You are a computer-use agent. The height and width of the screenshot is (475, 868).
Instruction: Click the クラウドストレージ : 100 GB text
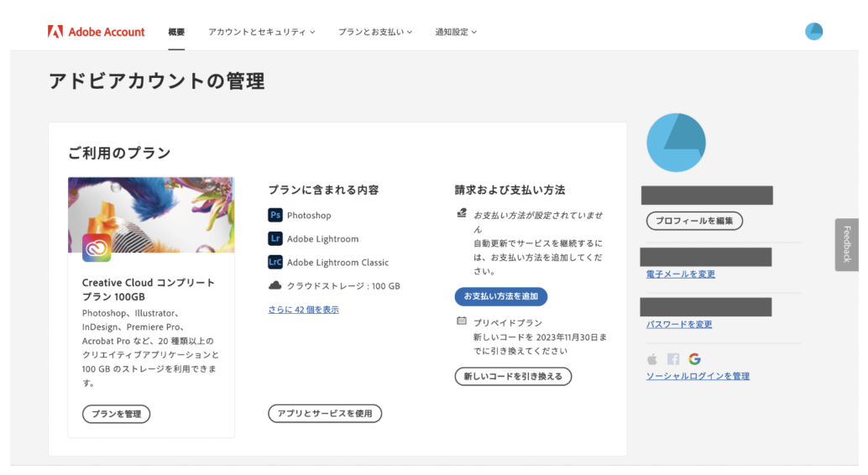343,286
